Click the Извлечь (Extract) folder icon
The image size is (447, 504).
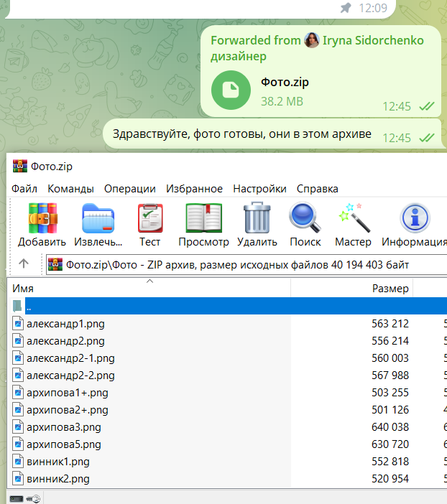(x=98, y=218)
